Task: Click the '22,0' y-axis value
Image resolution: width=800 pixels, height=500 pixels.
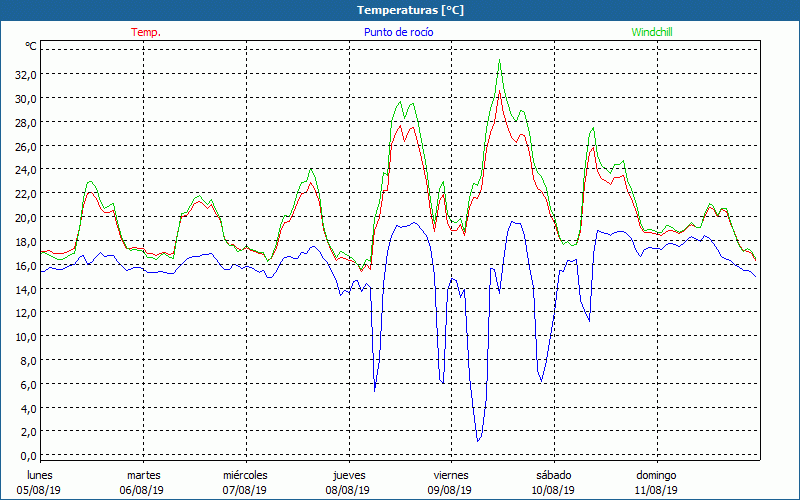Action: [26, 194]
